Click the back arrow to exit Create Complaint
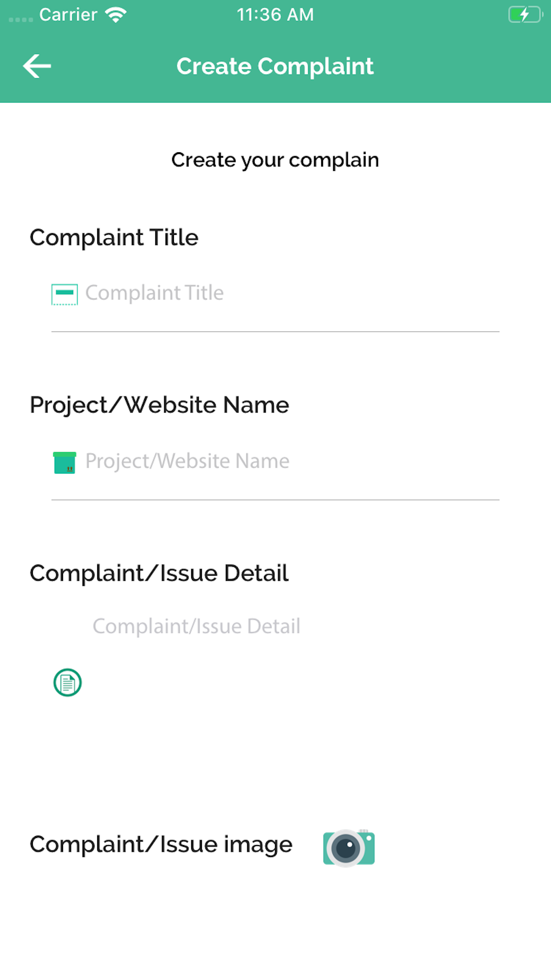The height and width of the screenshot is (980, 551). tap(37, 66)
